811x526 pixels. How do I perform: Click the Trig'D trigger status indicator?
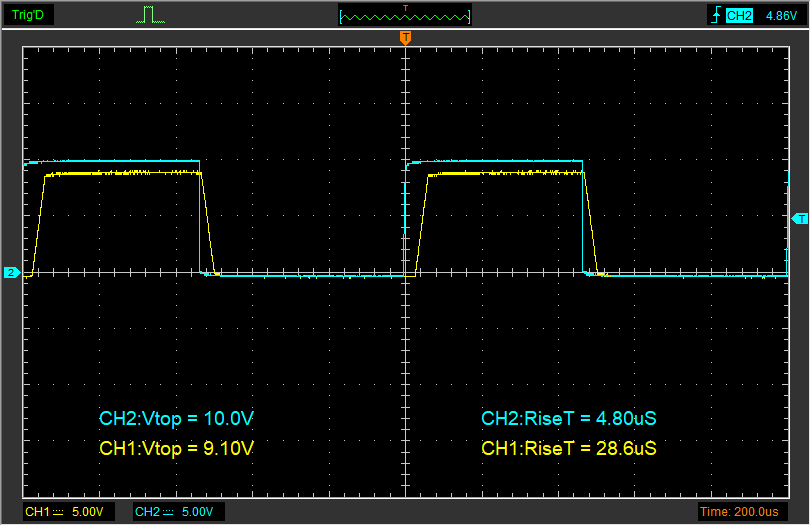pos(28,15)
